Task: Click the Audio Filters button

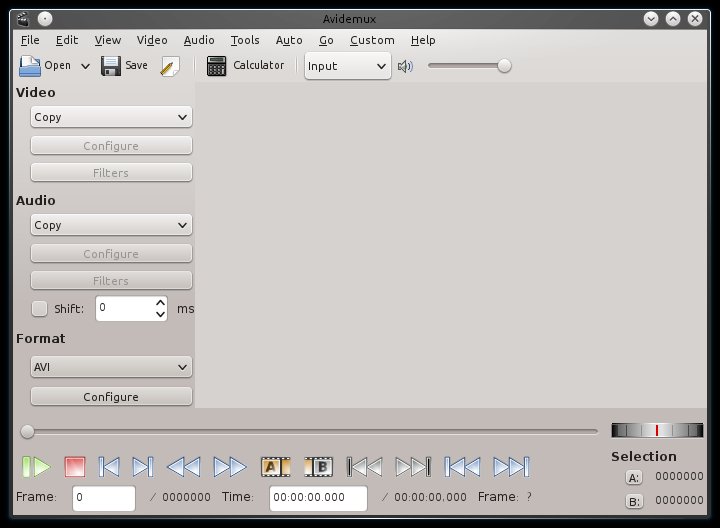Action: (x=111, y=281)
